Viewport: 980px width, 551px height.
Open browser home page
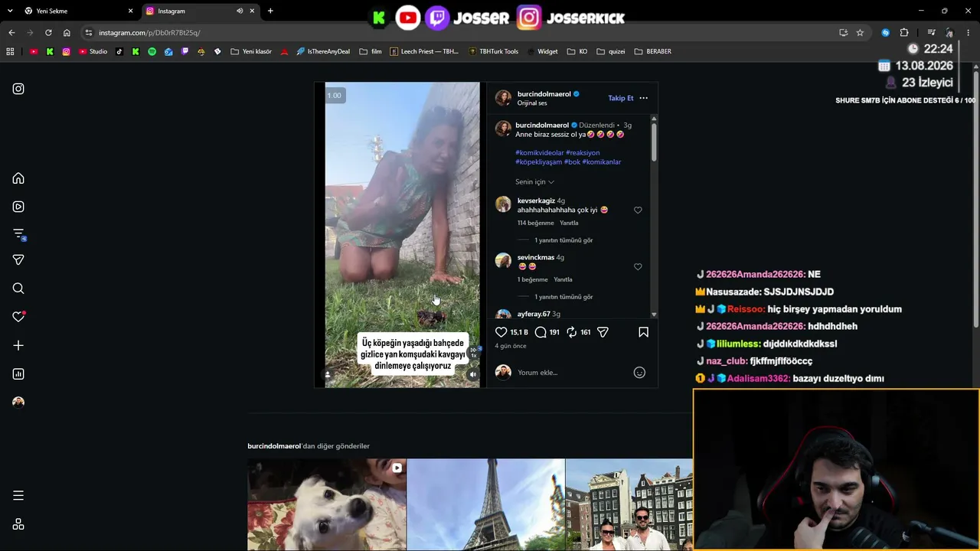67,33
